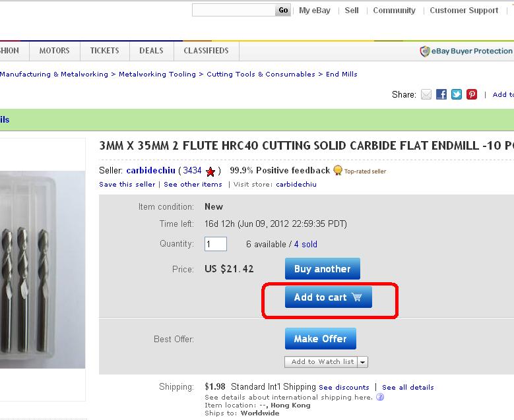This screenshot has height=420, width=514.
Task: Click the Make Offer button
Action: point(320,339)
